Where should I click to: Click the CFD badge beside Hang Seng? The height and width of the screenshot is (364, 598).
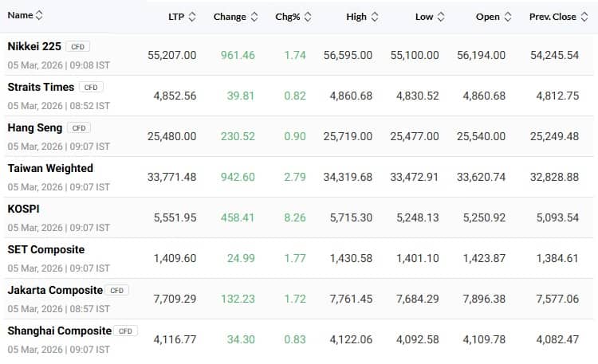(x=79, y=128)
